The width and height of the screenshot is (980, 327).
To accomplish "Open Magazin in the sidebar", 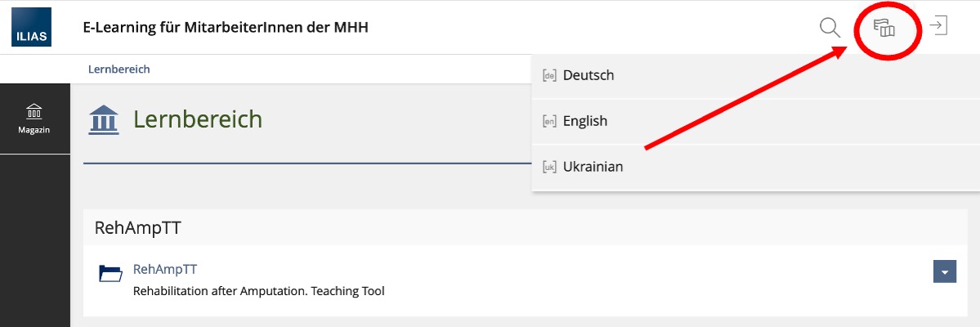I will pos(34,119).
